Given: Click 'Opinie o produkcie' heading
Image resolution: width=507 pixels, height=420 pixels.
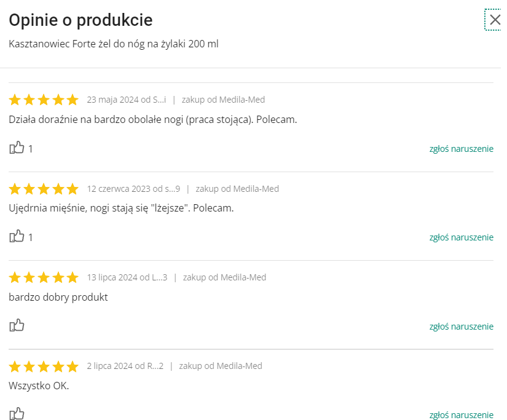Looking at the screenshot, I should coord(81,20).
